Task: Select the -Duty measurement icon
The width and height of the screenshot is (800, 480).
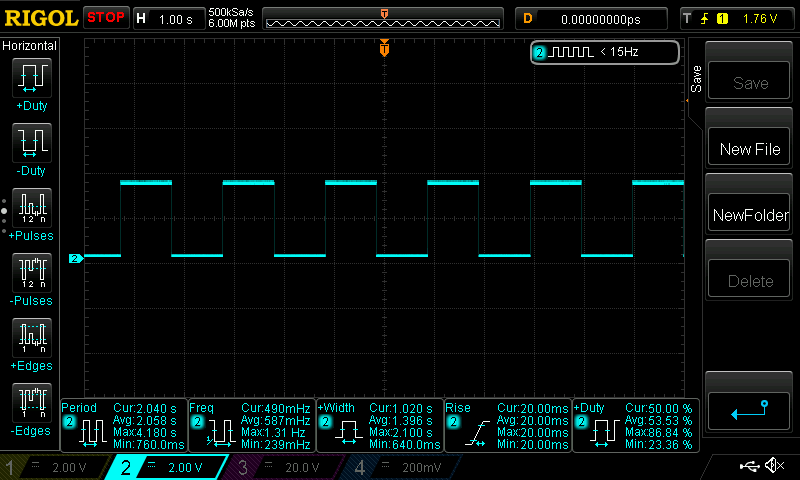Action: click(x=32, y=142)
